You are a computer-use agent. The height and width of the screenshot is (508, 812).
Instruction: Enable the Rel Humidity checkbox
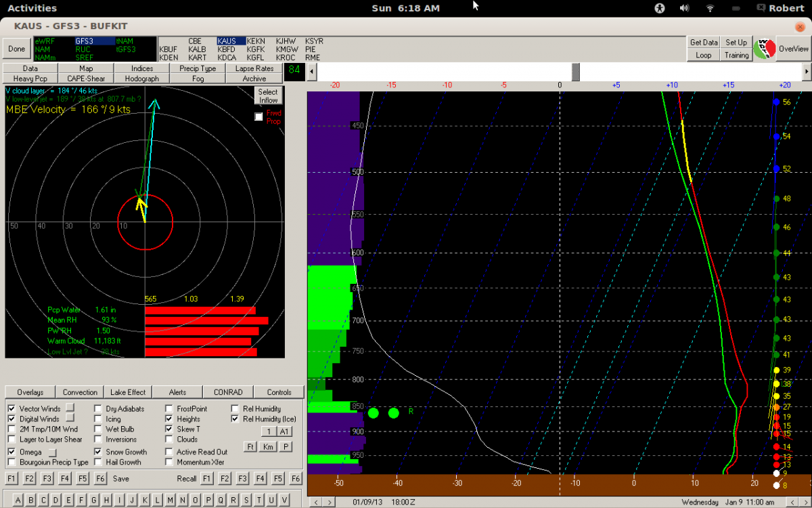coord(235,409)
